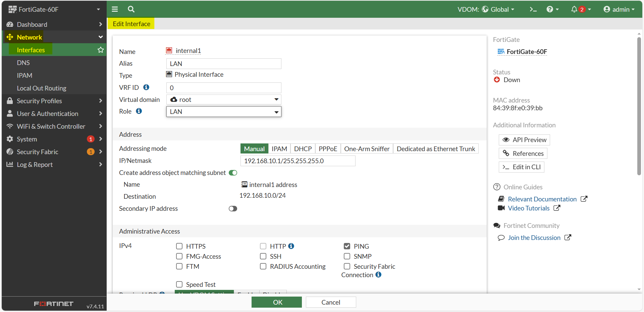Click the OK button
Viewport: 644px width, 312px height.
coord(277,302)
